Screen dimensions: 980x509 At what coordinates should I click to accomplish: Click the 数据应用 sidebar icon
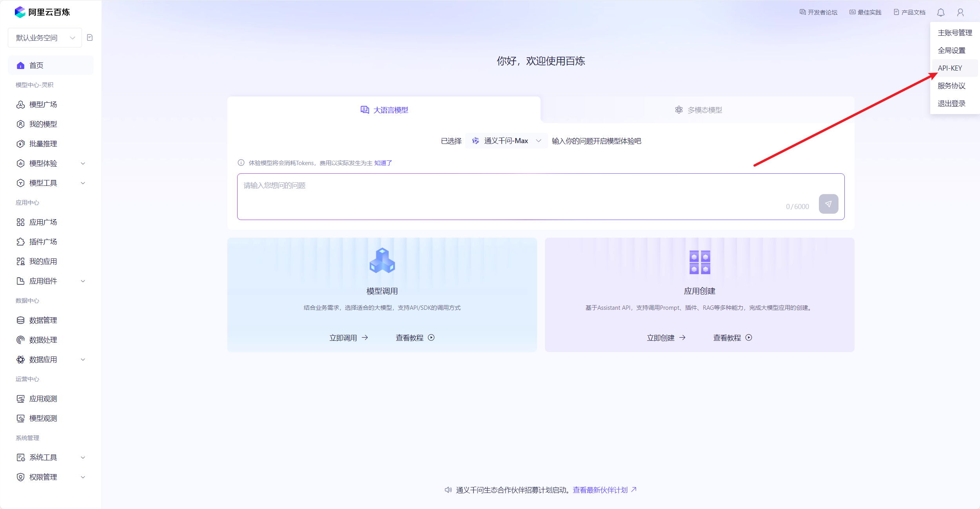pyautogui.click(x=21, y=359)
